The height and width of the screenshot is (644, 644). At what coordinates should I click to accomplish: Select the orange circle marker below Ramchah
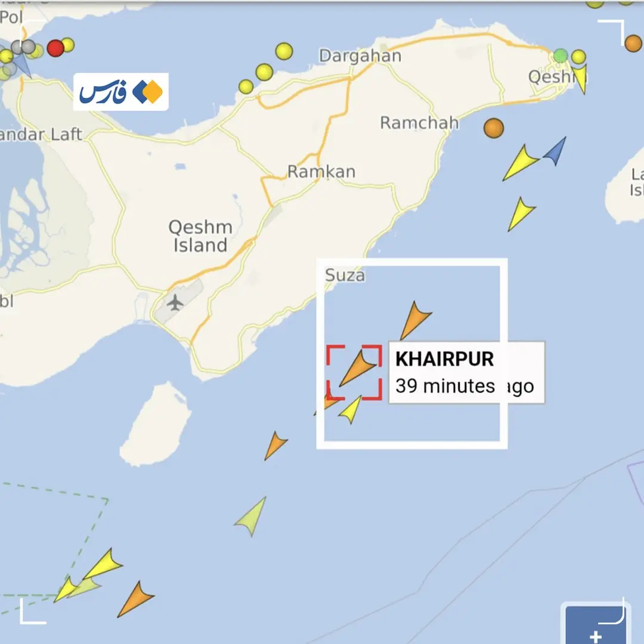[x=494, y=128]
